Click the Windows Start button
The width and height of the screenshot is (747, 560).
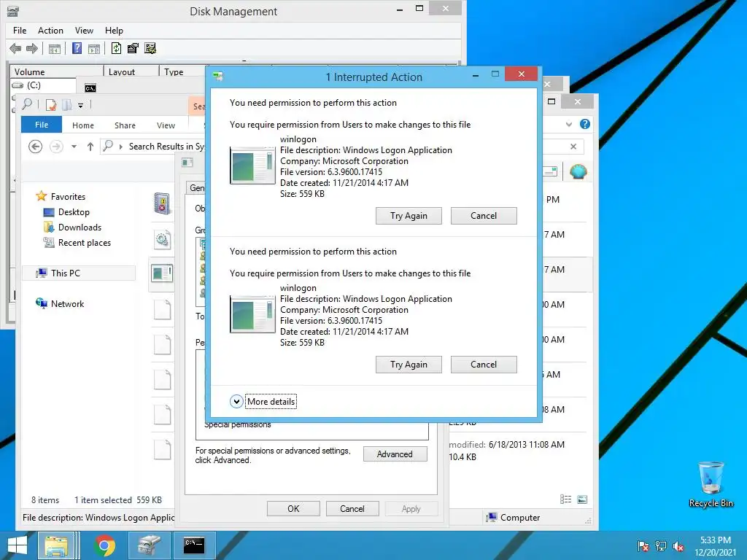pos(18,545)
